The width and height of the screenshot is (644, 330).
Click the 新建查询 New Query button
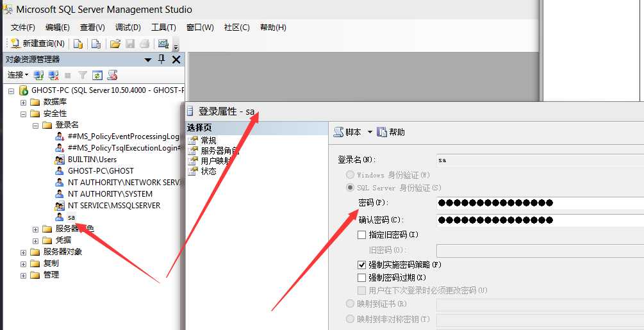pos(37,44)
